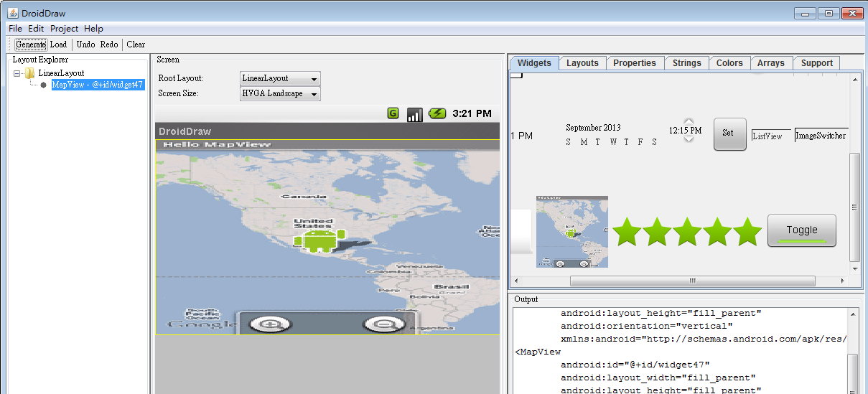Switch to the Widgets tab

[x=534, y=63]
